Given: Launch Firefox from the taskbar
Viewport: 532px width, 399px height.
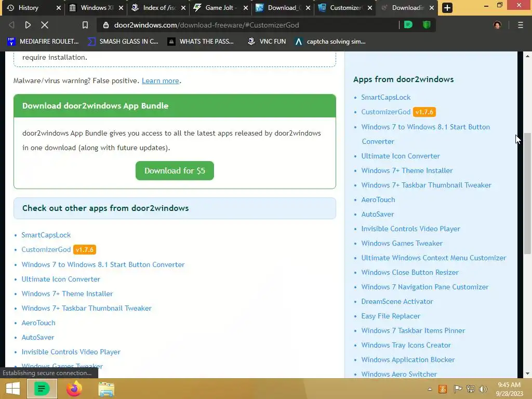Looking at the screenshot, I should (74, 389).
